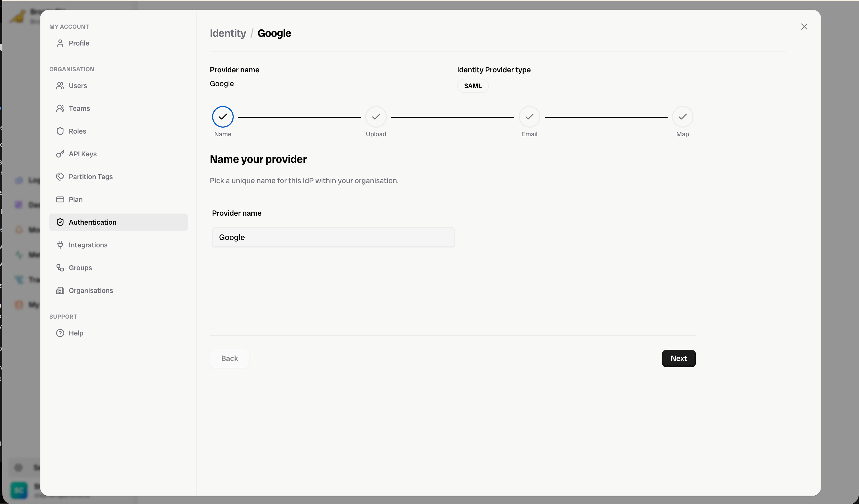Screen dimensions: 859x504
Task: Click the Groups icon in sidebar
Action: pyautogui.click(x=60, y=268)
